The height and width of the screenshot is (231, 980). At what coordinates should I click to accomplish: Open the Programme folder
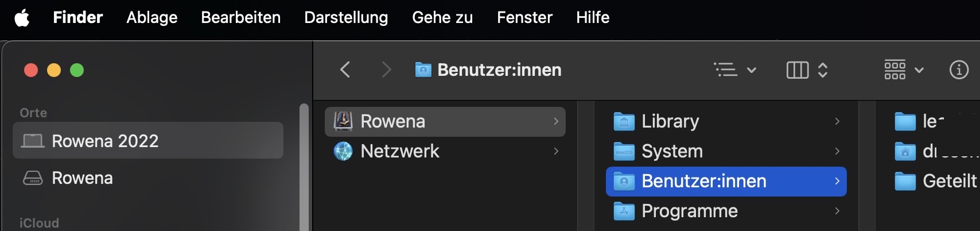pos(689,211)
